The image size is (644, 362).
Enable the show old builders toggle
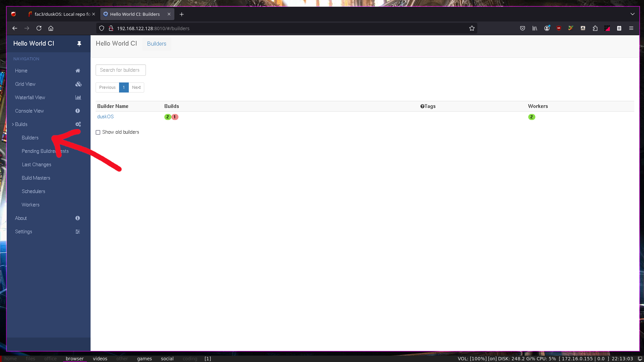click(x=98, y=132)
